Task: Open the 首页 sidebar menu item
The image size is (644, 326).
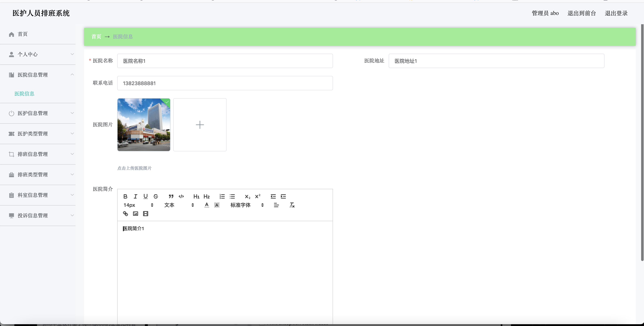Action: 38,34
